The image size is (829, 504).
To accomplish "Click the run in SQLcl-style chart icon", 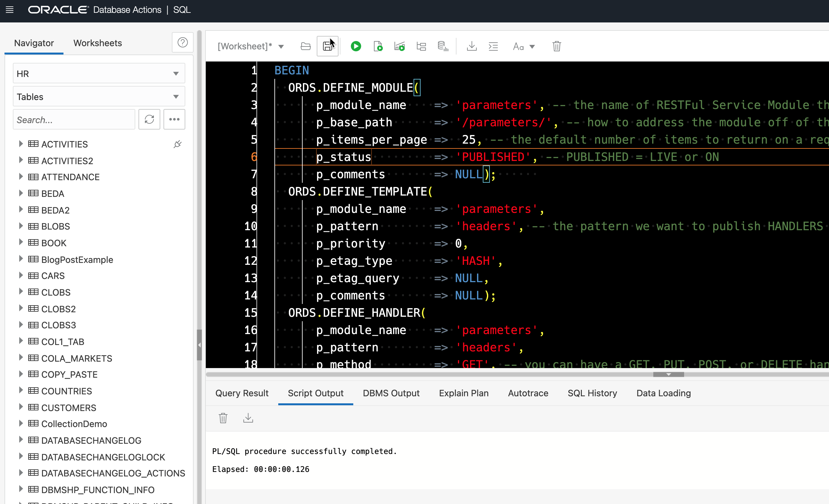I will pyautogui.click(x=400, y=46).
